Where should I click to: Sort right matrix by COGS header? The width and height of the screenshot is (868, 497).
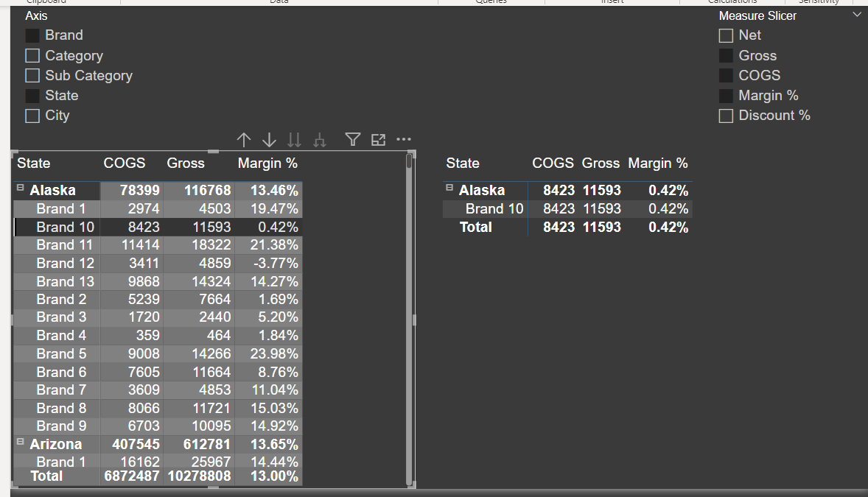[553, 163]
